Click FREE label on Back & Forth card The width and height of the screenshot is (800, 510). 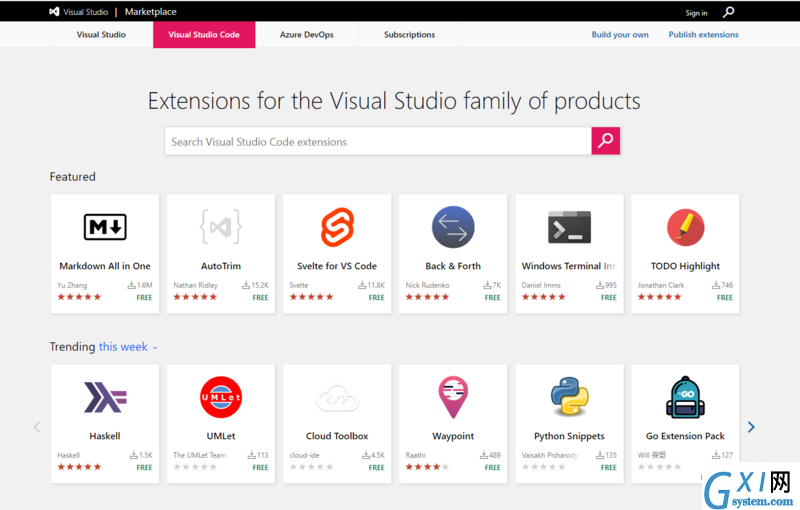(x=492, y=297)
